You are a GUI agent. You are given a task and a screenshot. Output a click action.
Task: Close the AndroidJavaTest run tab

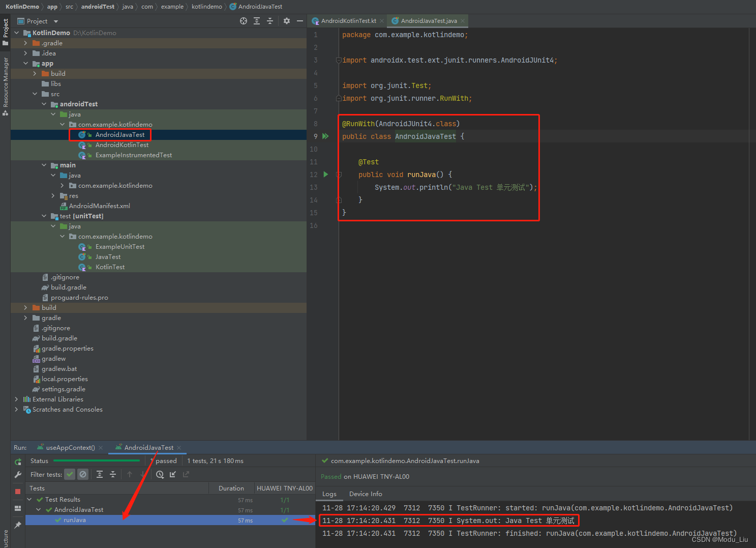point(179,448)
